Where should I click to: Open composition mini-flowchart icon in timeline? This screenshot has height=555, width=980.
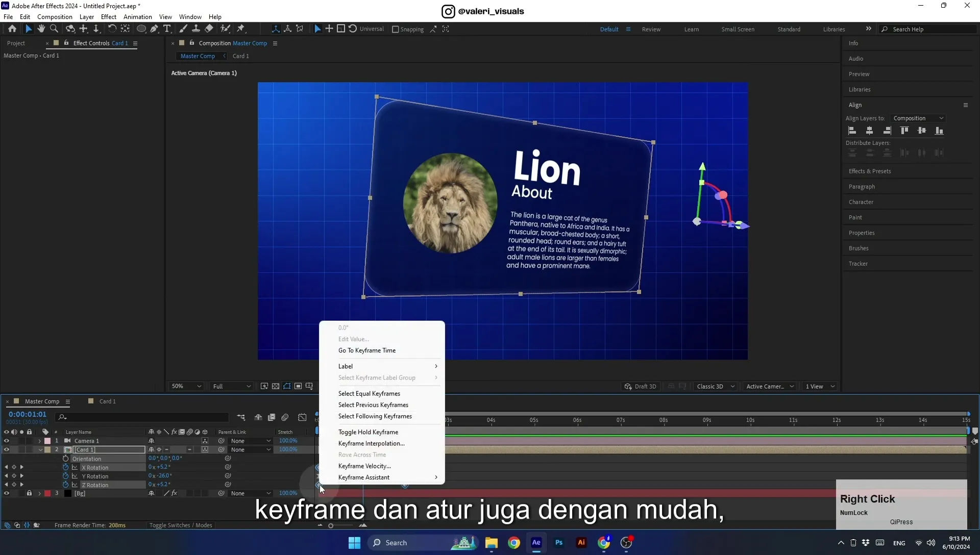click(241, 417)
